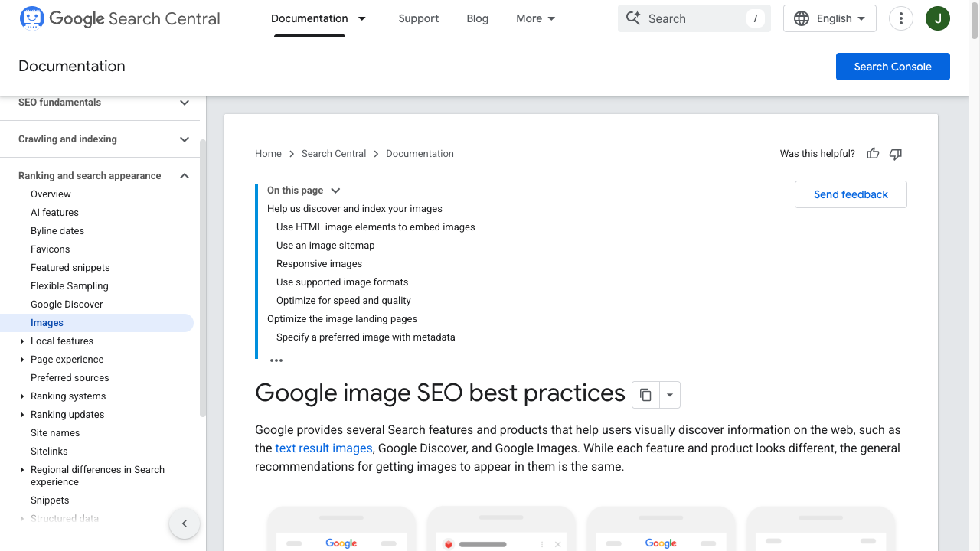Click the globe language icon
This screenshot has width=980, height=551.
pos(802,18)
